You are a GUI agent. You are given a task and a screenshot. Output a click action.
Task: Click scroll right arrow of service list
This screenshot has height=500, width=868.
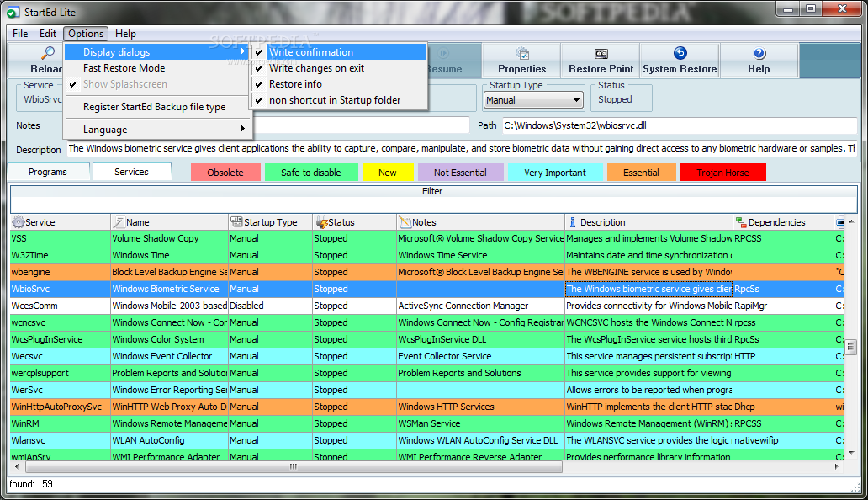(x=836, y=467)
